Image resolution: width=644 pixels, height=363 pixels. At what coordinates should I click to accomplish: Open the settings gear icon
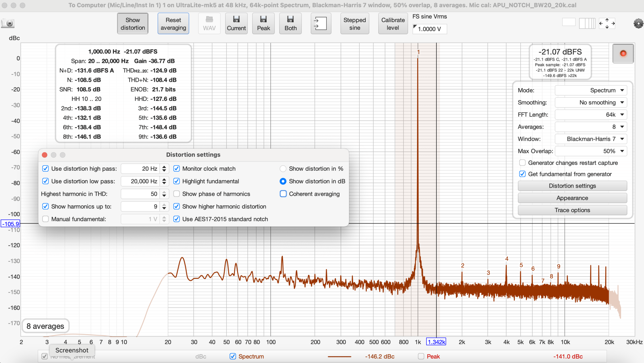638,23
